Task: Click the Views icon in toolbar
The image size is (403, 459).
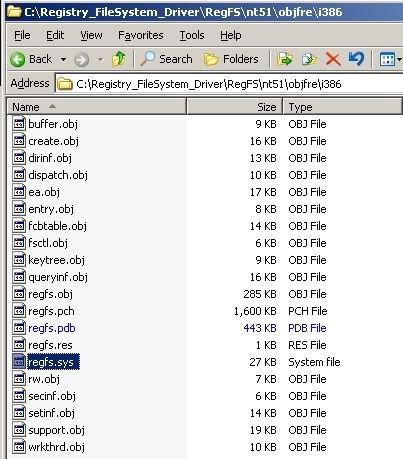Action: [387, 60]
